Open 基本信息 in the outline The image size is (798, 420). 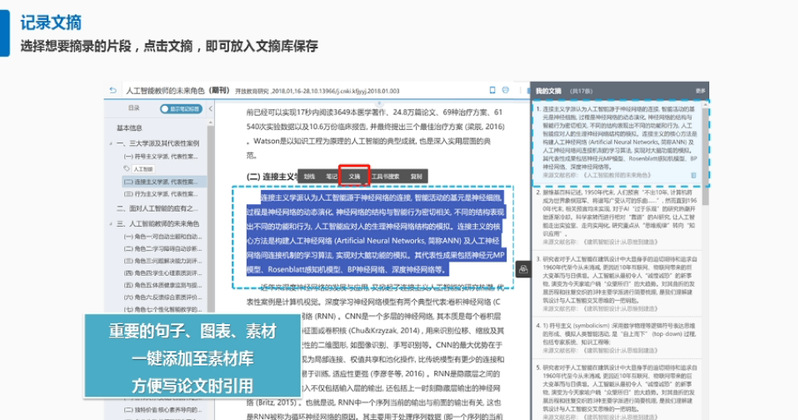coord(130,129)
